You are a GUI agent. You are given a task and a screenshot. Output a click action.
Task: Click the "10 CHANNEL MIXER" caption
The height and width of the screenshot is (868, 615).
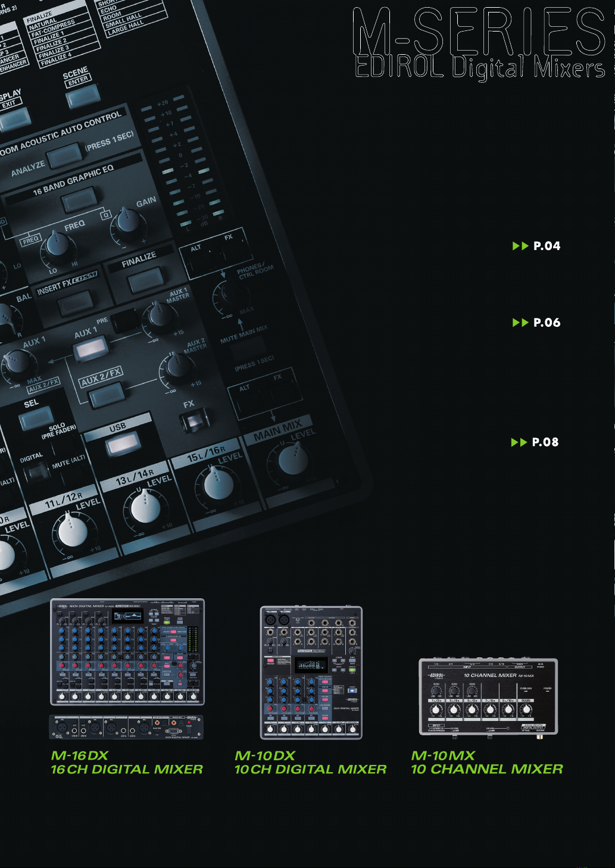tap(487, 769)
